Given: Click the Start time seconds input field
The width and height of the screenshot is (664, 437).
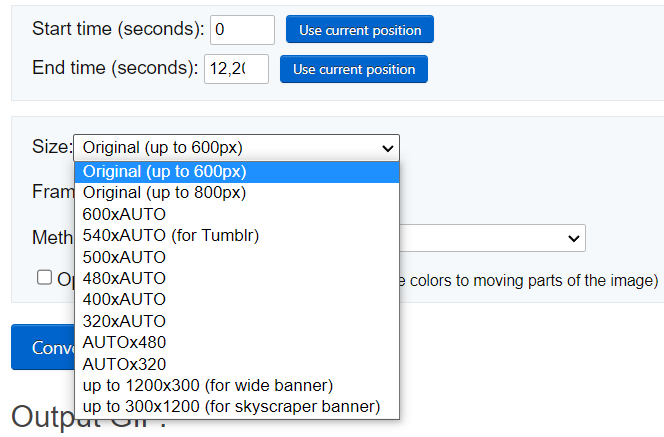Looking at the screenshot, I should (x=242, y=30).
